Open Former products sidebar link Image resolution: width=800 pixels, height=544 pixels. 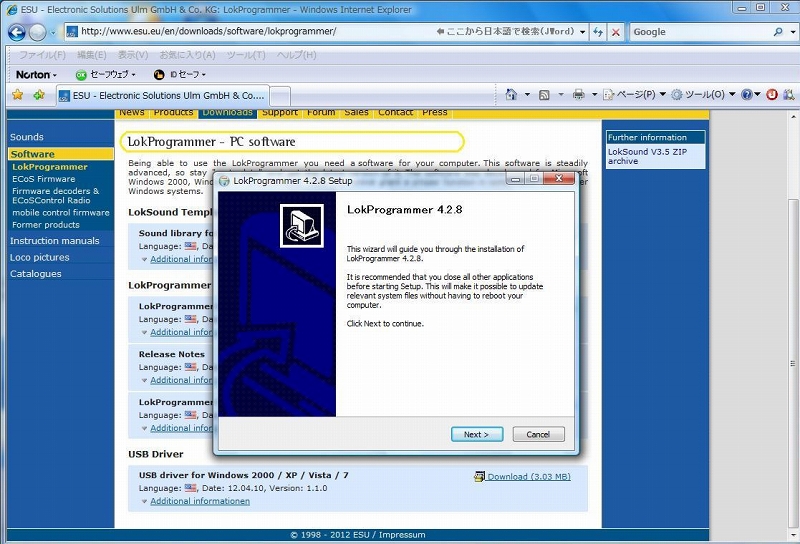(46, 225)
